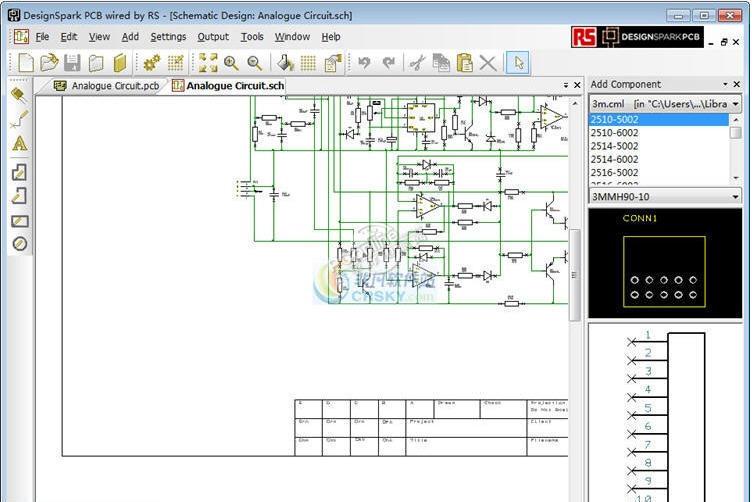752x502 pixels.
Task: Select component 2510-5002 in list
Action: pos(658,119)
